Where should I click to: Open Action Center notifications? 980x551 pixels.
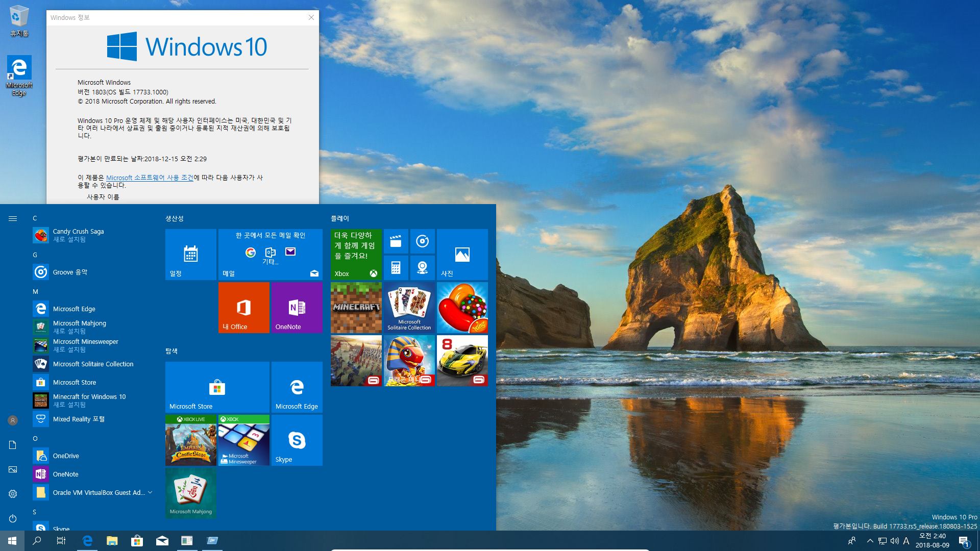[x=964, y=541]
